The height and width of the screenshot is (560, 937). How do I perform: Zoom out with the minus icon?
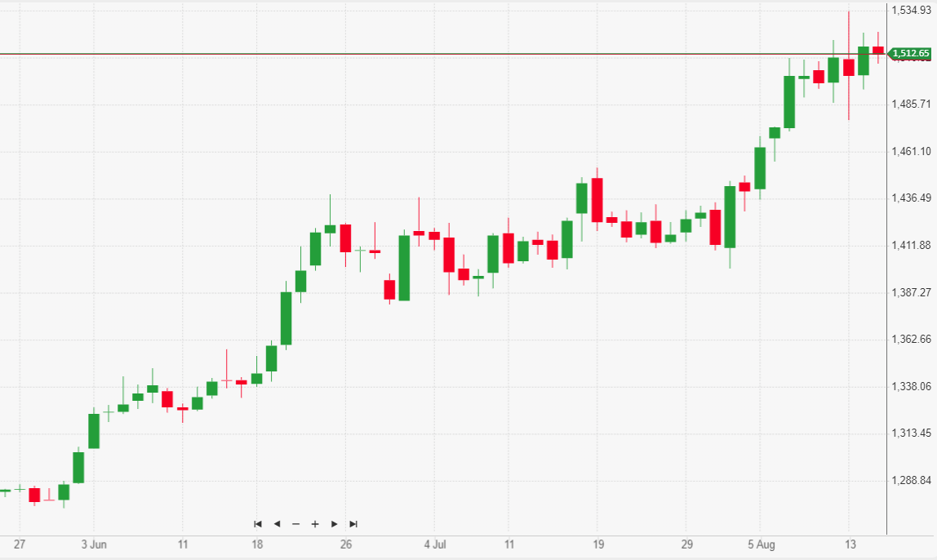pos(295,524)
